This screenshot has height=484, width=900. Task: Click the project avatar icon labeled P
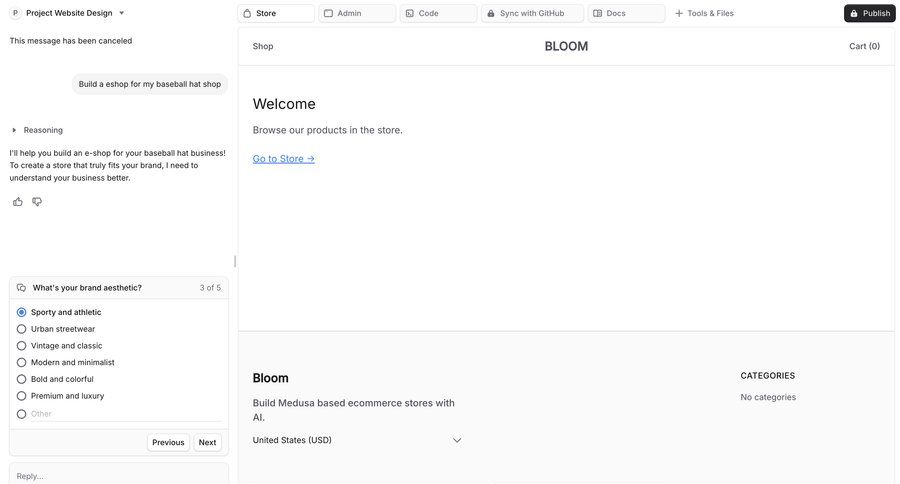click(15, 13)
